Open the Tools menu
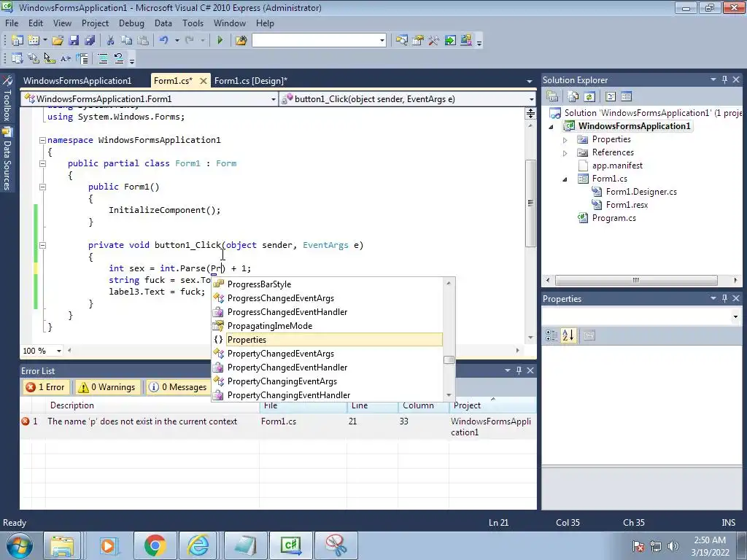Screen dimensions: 747x560 click(193, 23)
